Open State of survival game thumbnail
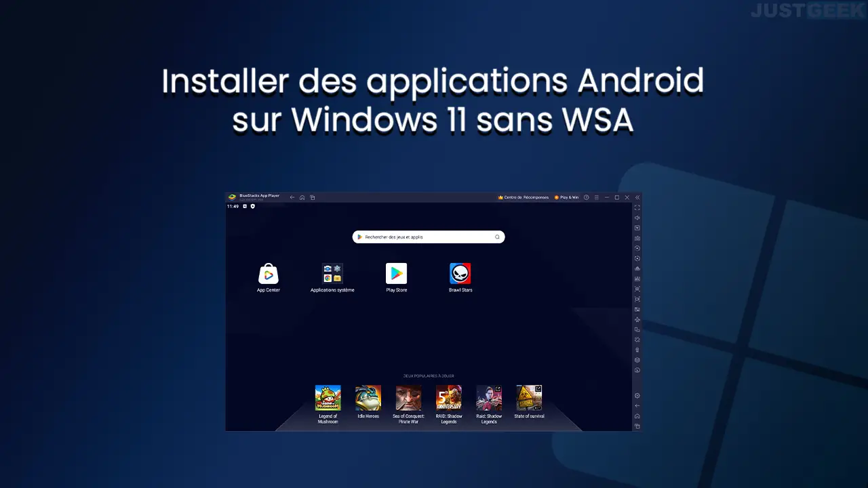The width and height of the screenshot is (868, 488). pyautogui.click(x=529, y=398)
